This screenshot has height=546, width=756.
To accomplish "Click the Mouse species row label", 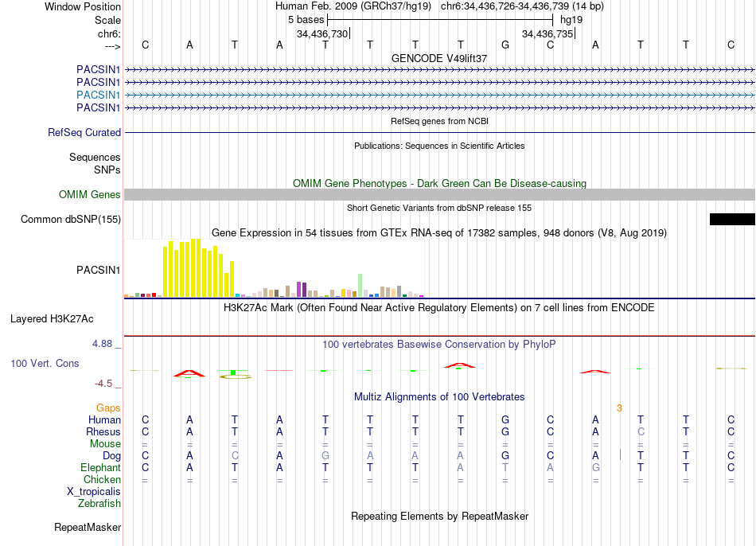I will point(105,444).
